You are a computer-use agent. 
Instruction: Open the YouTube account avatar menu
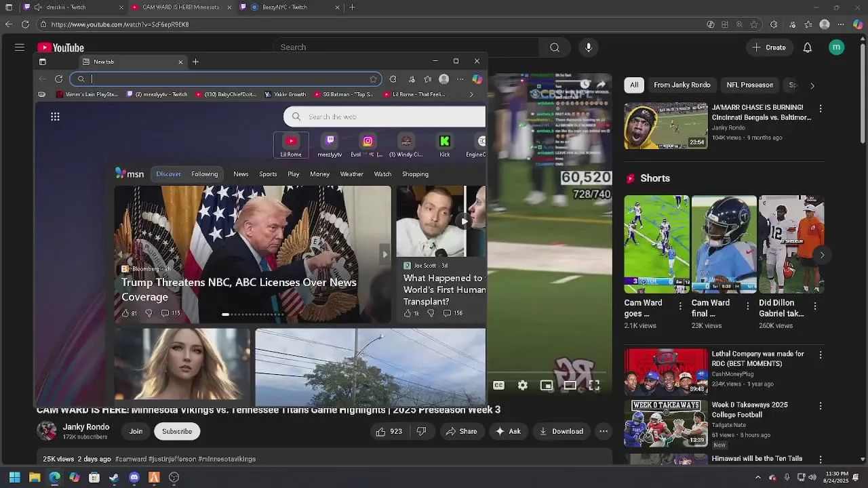[836, 47]
